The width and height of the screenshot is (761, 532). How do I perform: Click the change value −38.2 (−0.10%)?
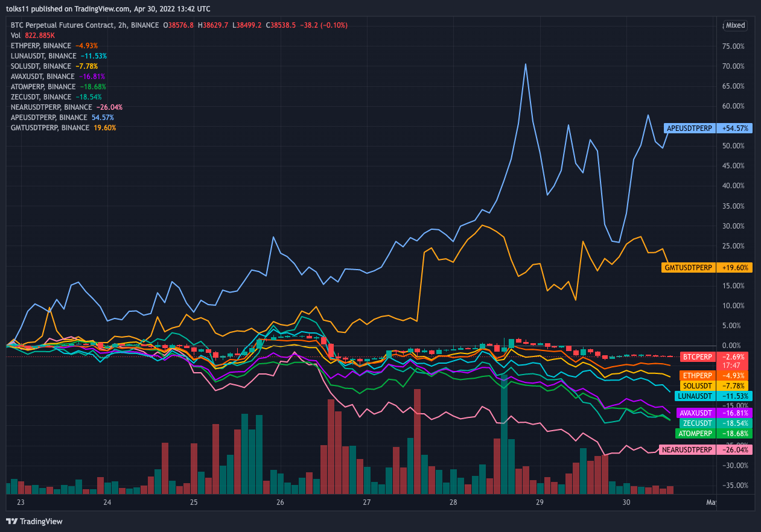tap(325, 25)
